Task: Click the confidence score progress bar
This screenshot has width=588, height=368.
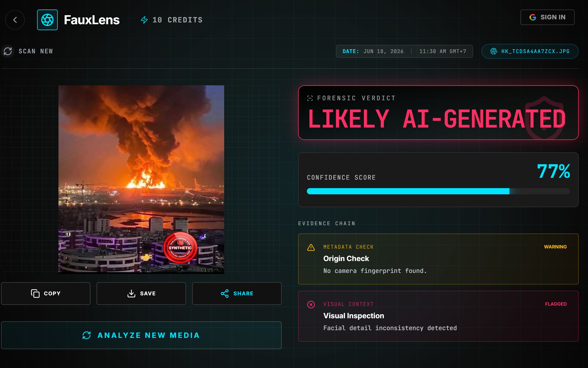Action: pyautogui.click(x=438, y=191)
